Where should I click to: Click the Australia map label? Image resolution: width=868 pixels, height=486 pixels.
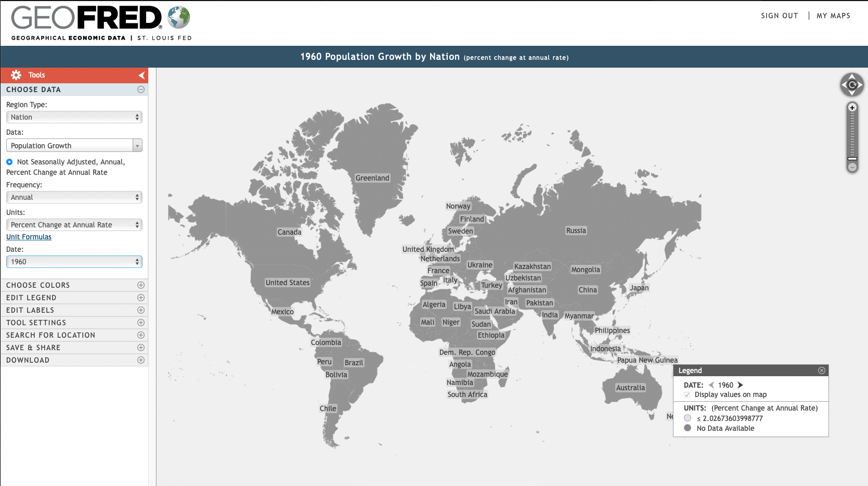(630, 388)
